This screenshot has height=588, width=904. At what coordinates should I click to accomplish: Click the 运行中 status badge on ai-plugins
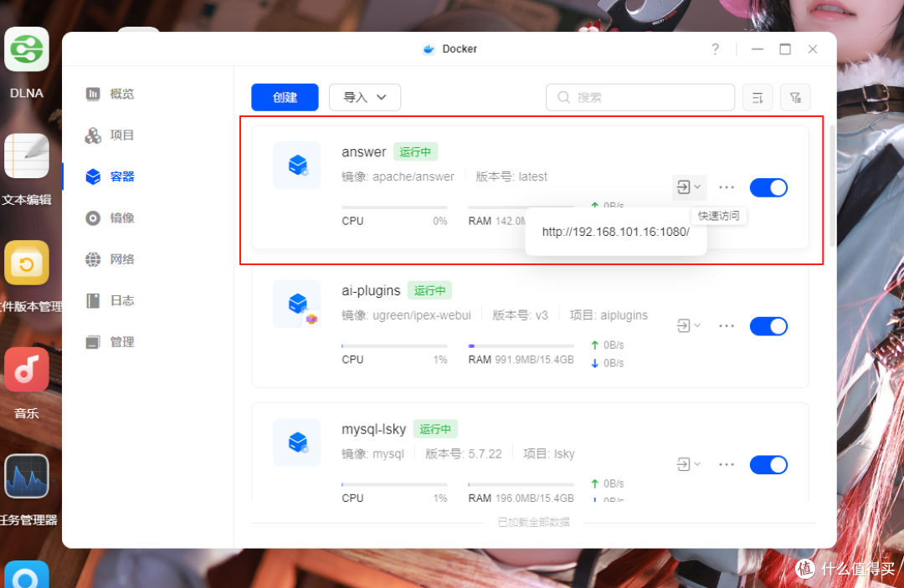point(429,290)
